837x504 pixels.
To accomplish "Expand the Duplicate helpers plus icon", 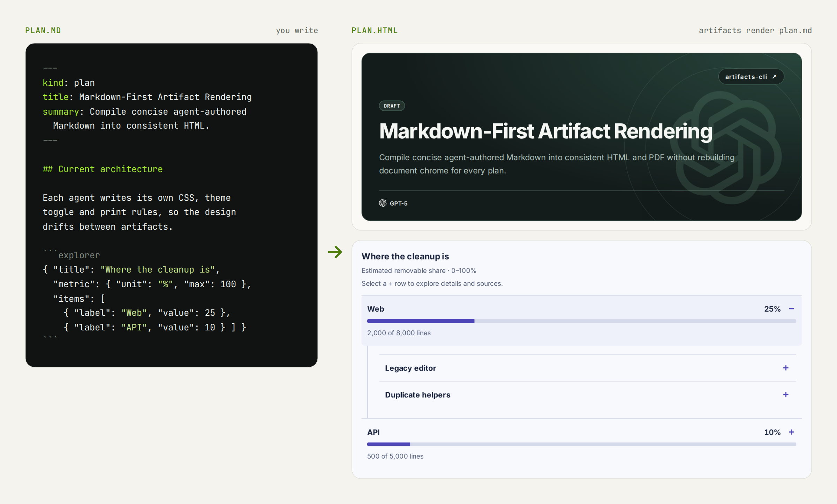I will click(x=786, y=395).
